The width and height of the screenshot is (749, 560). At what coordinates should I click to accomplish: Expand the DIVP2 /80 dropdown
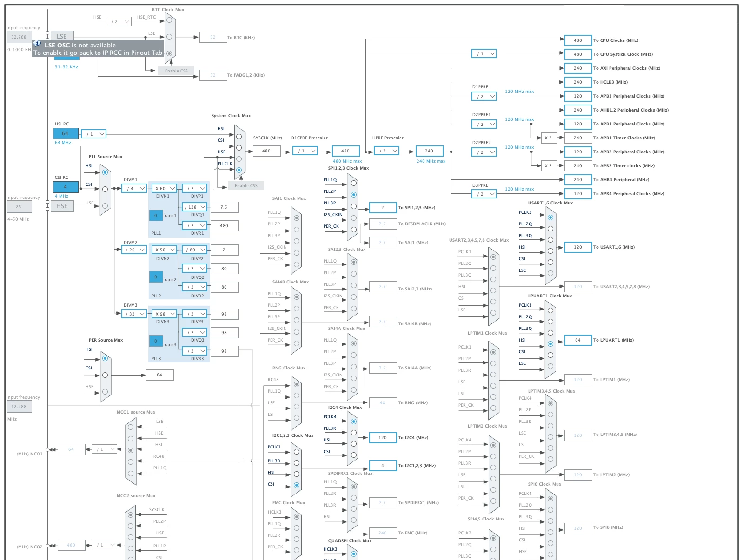[x=194, y=250]
